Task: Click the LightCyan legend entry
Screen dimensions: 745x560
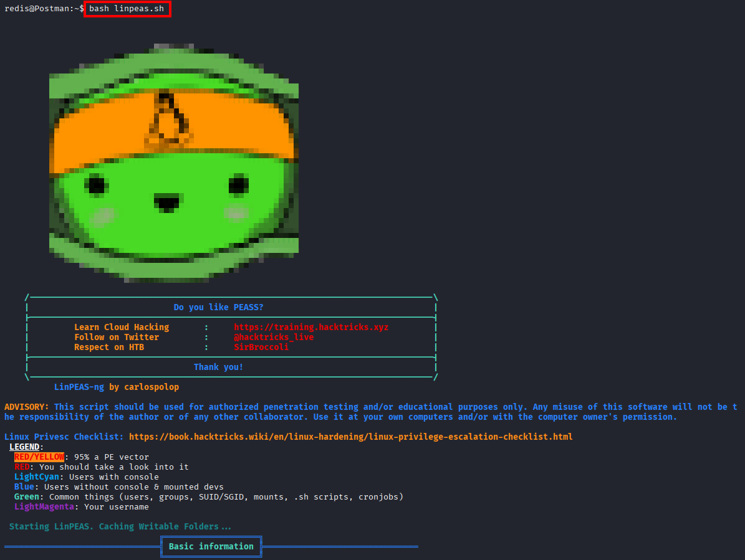Action: [x=37, y=477]
